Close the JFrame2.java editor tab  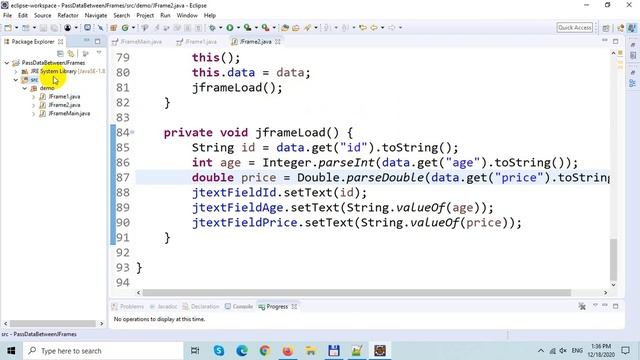(278, 42)
